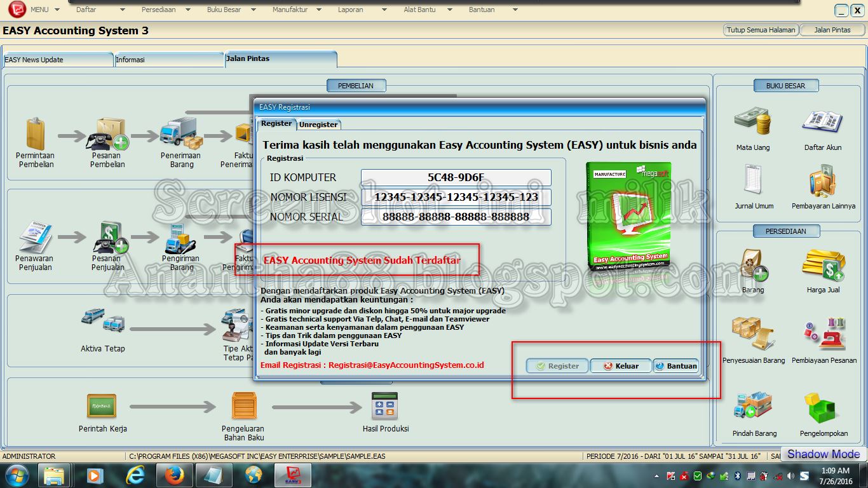This screenshot has width=868, height=488.
Task: Click the PERSEDIAAN section header
Action: click(x=786, y=231)
